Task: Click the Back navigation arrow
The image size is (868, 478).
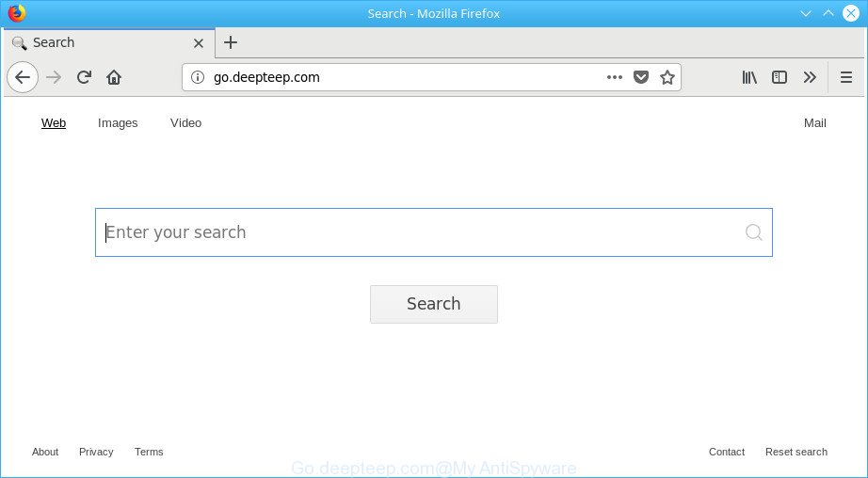Action: click(x=23, y=77)
